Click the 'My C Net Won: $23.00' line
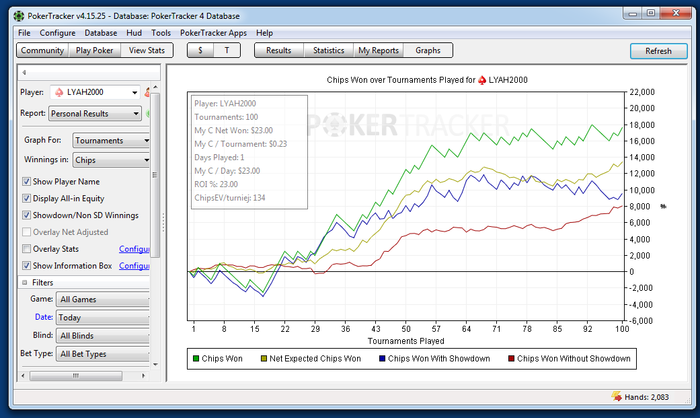This screenshot has width=700, height=418. (233, 130)
